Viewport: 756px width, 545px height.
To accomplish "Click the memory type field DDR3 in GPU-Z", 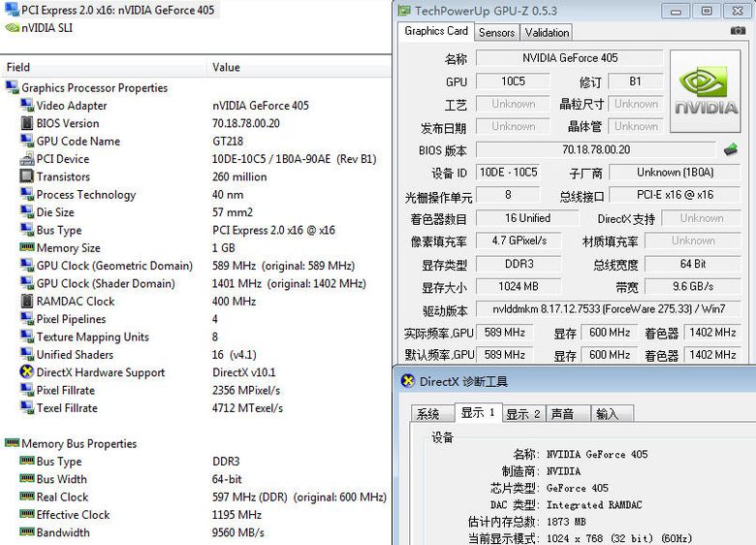I will [519, 264].
